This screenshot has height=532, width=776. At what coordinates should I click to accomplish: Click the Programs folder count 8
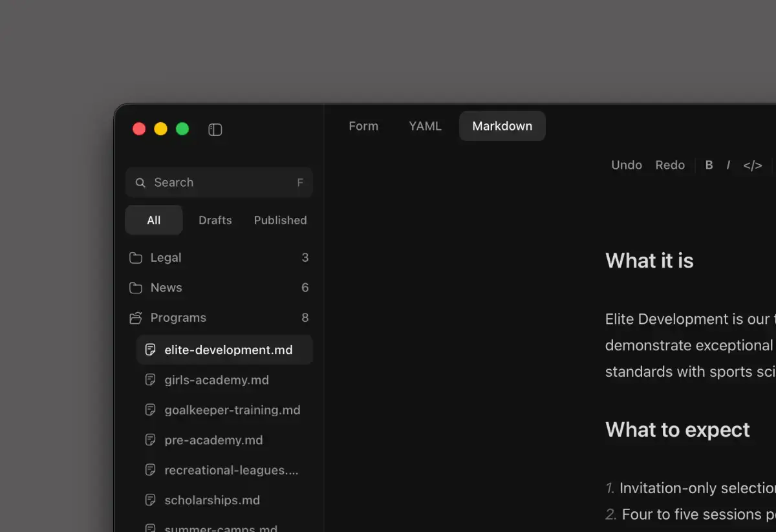click(305, 318)
